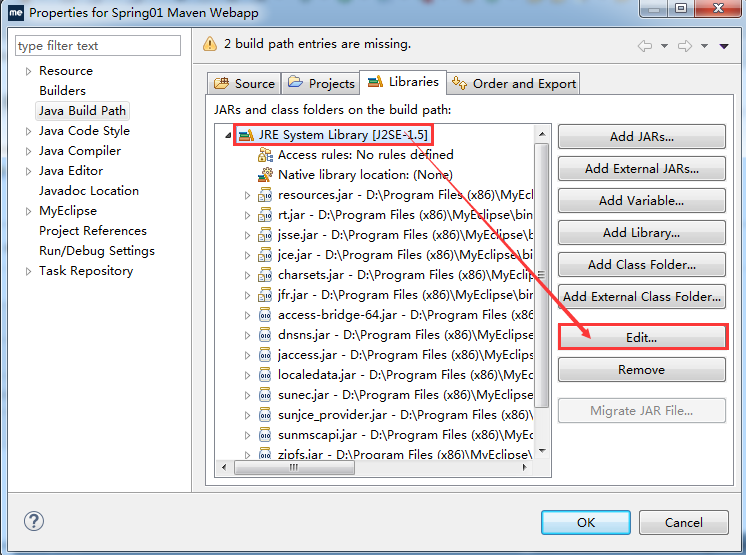Viewport: 746px width, 555px height.
Task: Click the MyEclipse 'me' title bar icon
Action: [16, 12]
